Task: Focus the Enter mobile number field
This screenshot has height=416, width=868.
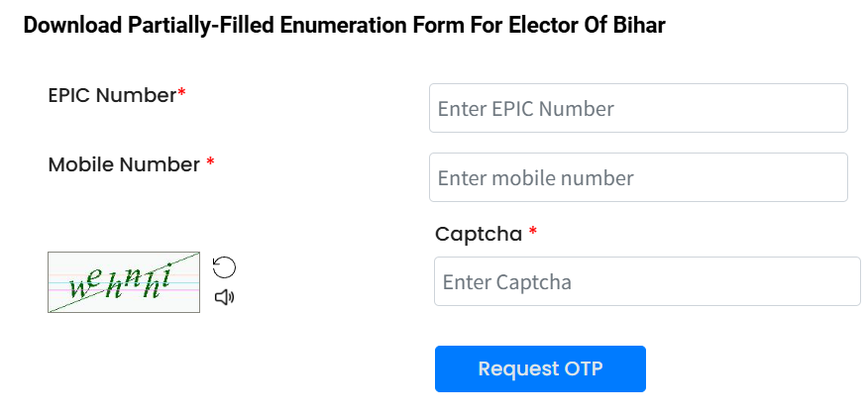Action: click(x=638, y=177)
